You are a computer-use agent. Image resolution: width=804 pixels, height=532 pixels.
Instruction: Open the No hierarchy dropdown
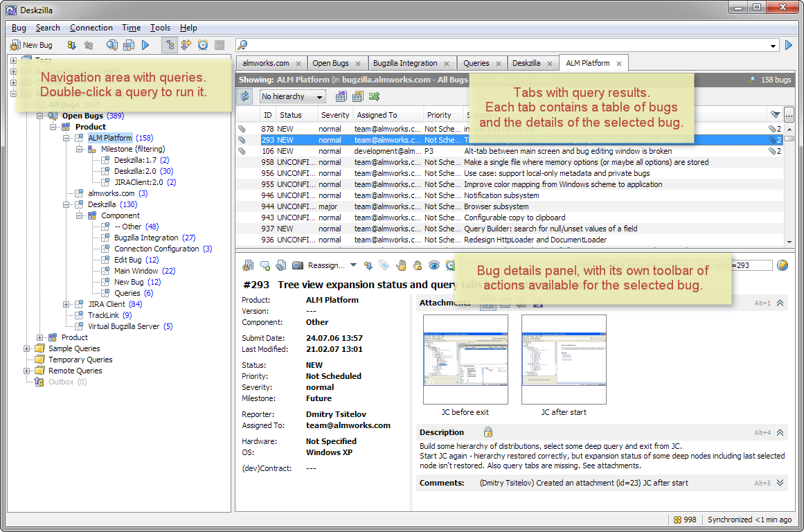click(291, 96)
